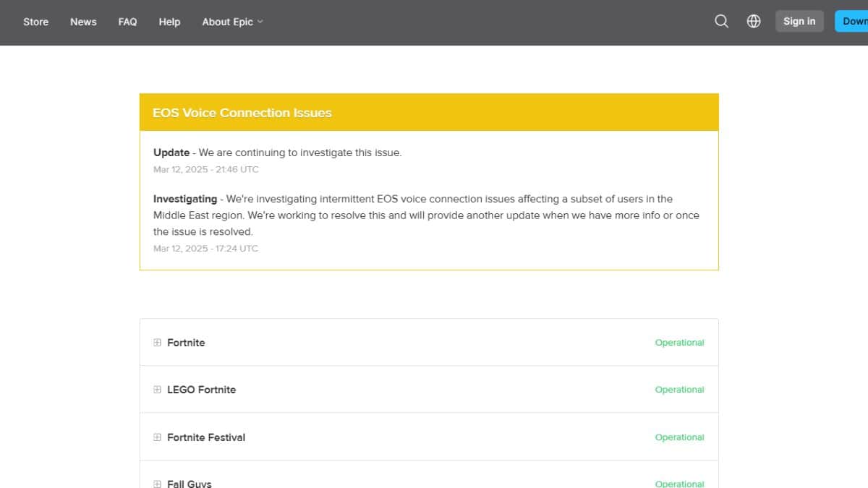Image resolution: width=868 pixels, height=488 pixels.
Task: Click Operational status in the Fortnite row
Action: click(x=679, y=343)
